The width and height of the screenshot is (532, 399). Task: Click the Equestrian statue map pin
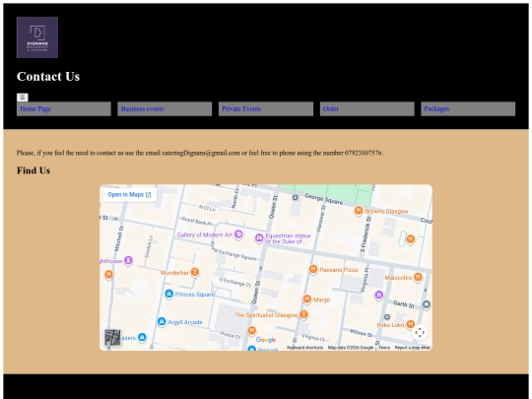(259, 237)
